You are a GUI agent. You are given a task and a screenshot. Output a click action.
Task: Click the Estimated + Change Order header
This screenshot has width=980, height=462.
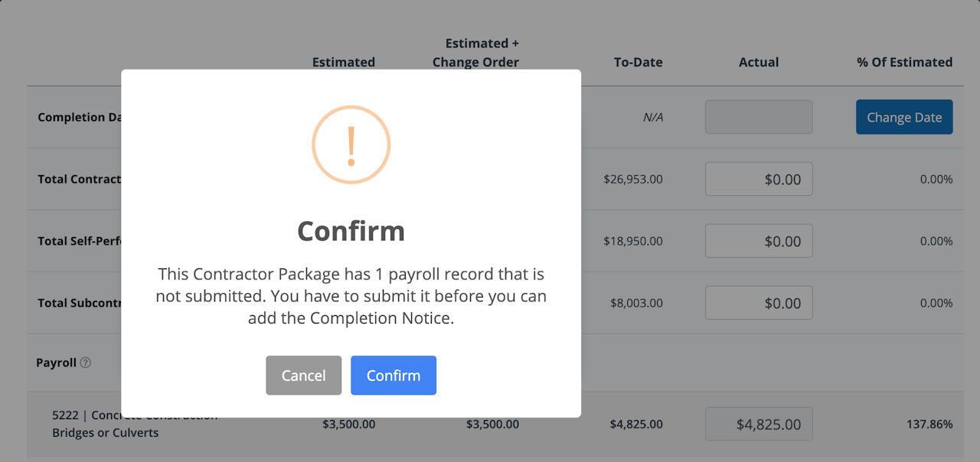point(475,53)
